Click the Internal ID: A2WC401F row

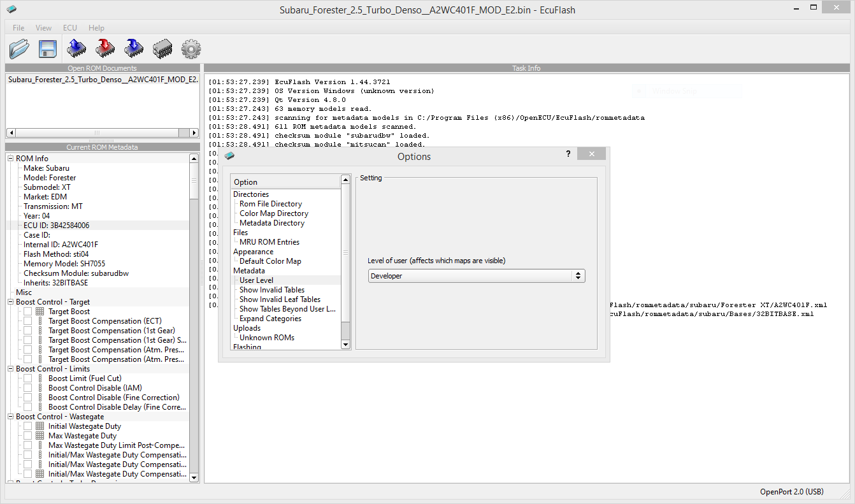coord(97,245)
